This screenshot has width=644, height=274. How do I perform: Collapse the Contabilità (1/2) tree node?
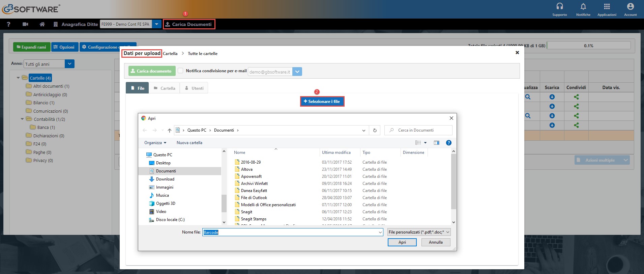(22, 119)
